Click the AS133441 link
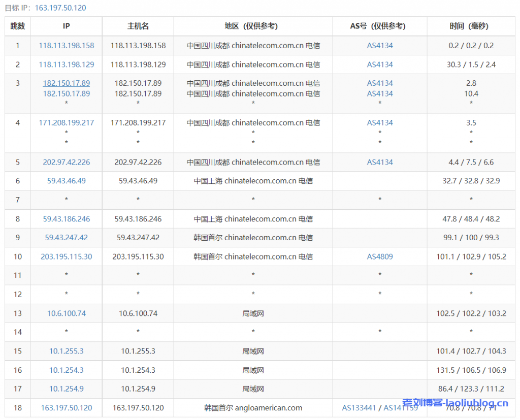Screen dimensions: 520x420 pos(360,408)
